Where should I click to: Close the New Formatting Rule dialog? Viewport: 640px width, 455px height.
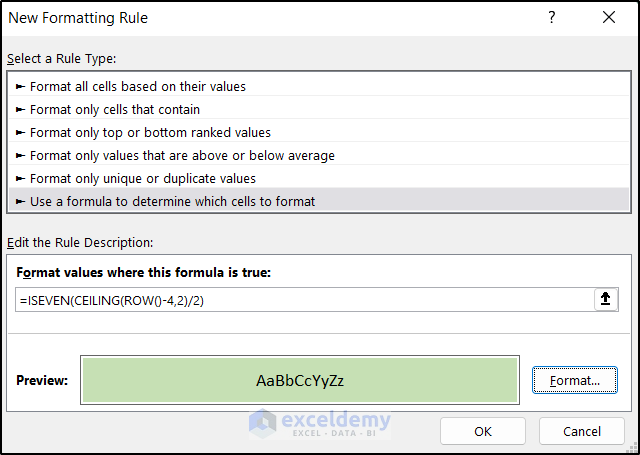[x=609, y=18]
